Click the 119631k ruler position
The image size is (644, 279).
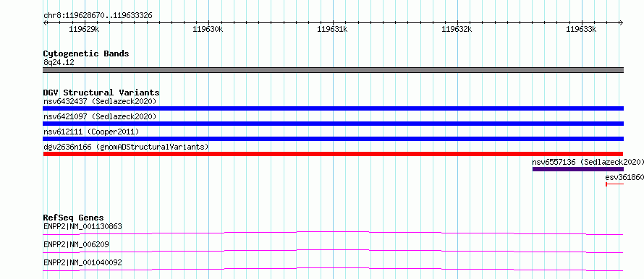(x=332, y=29)
